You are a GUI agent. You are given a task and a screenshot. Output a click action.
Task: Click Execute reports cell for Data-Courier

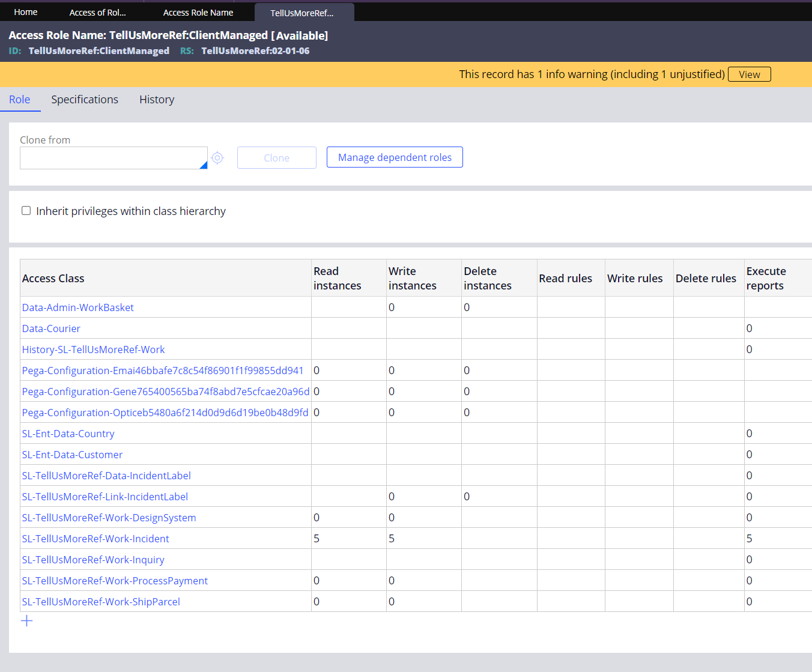tap(778, 328)
